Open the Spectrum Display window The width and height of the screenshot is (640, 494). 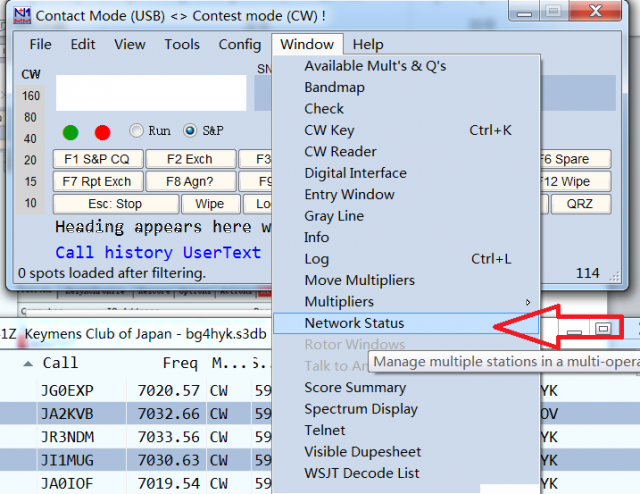tap(406, 409)
